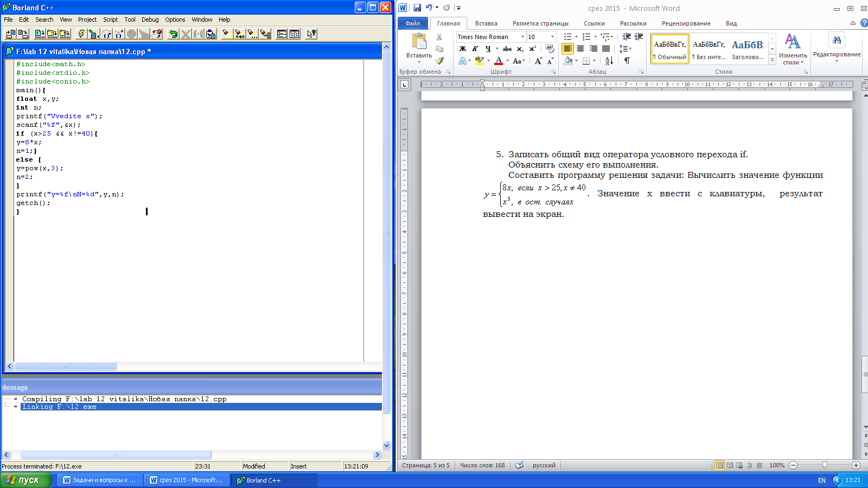Toggle Underline (Ч) formatting in Word
868x488 pixels.
[488, 49]
